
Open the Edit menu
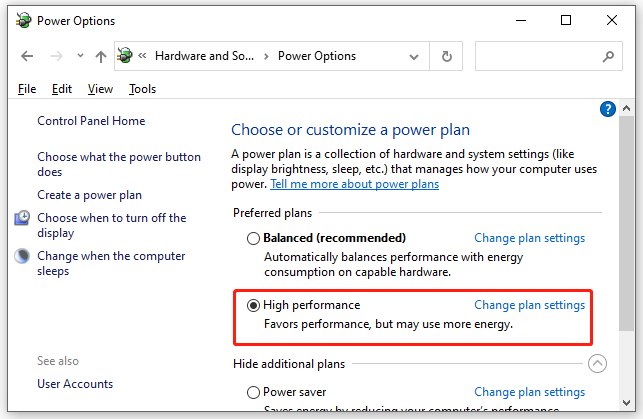click(62, 89)
